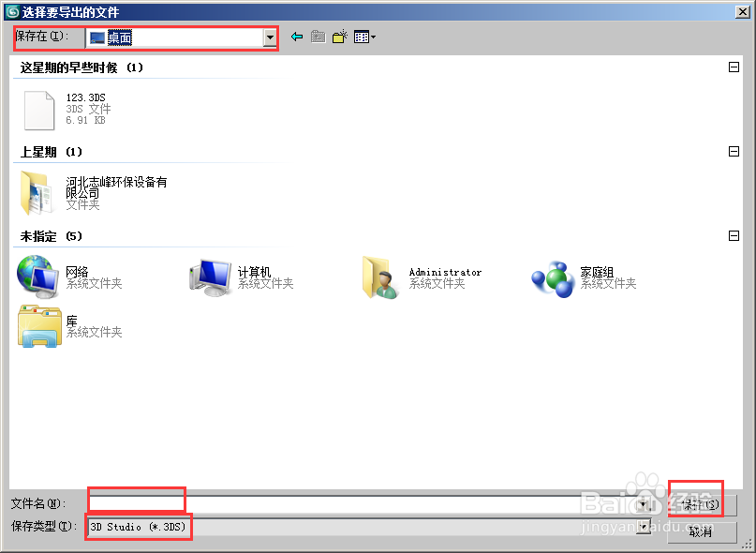Screen dimensions: 756x553
Task: Open the 保存在 location dropdown
Action: 268,38
